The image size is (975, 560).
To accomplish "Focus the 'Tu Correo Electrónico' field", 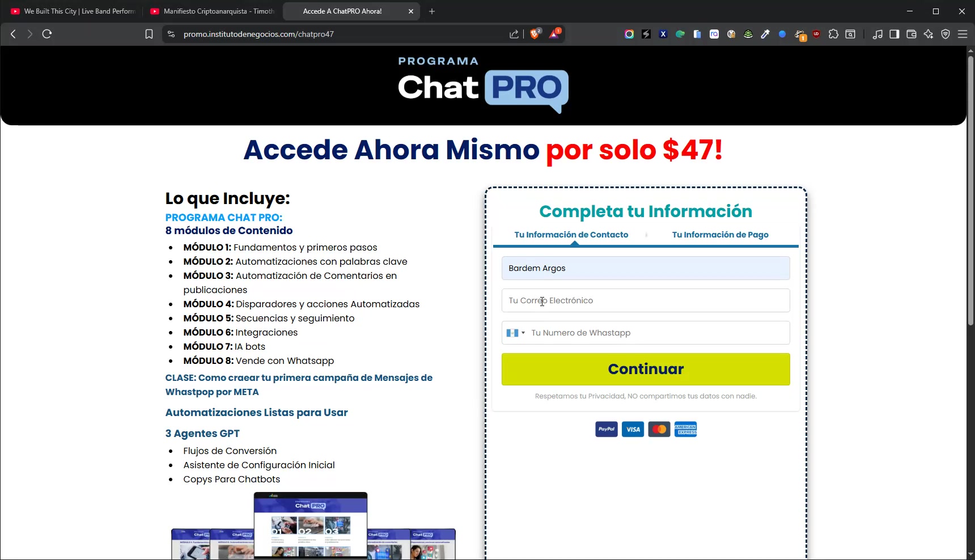I will 645,300.
